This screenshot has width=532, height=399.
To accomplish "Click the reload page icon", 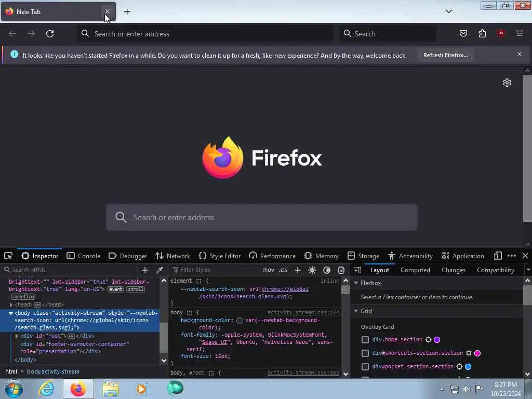I will [x=50, y=34].
